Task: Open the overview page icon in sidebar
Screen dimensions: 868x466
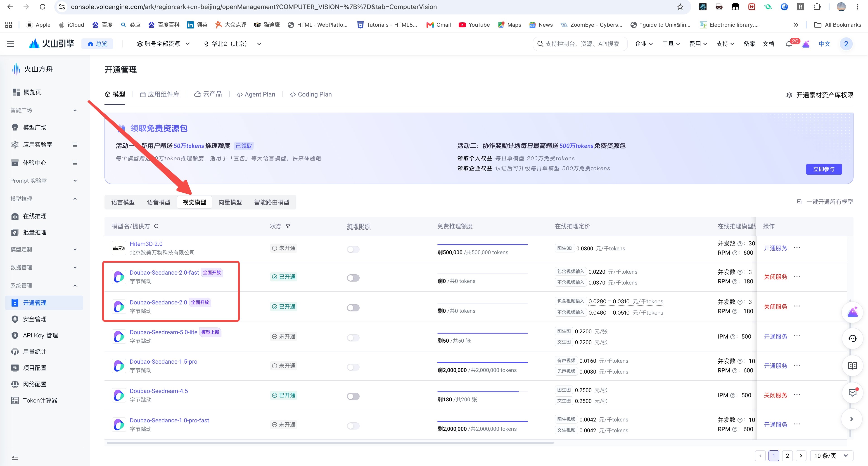Action: point(16,92)
